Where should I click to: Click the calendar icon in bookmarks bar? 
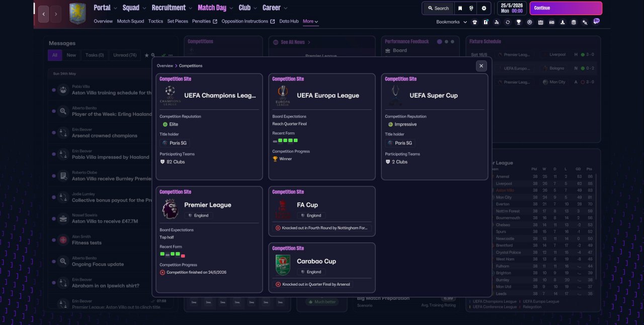[540, 22]
